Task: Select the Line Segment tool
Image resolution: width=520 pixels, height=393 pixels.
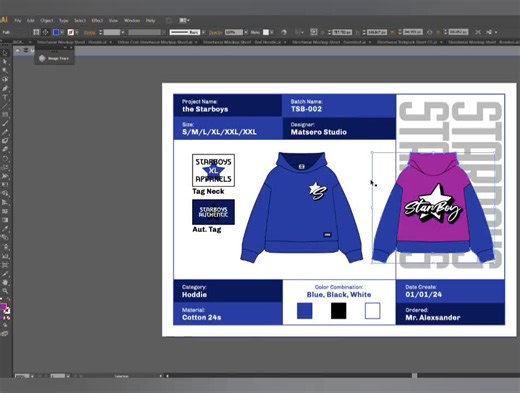Action: pos(5,106)
